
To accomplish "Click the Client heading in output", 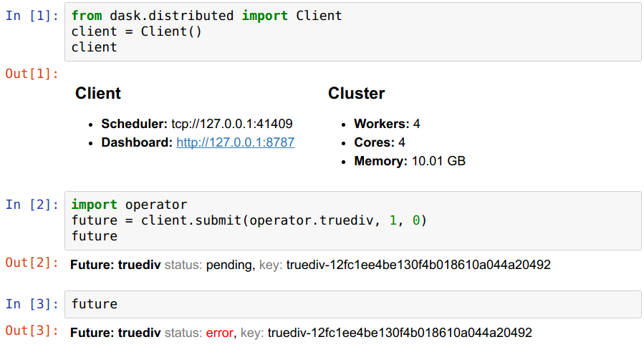I will (98, 94).
